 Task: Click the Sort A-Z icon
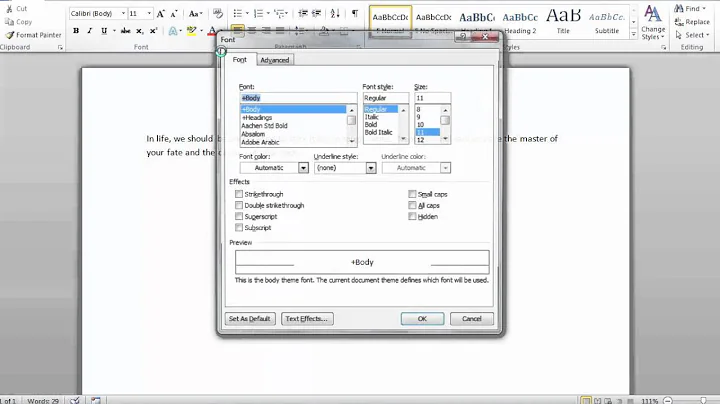point(335,13)
